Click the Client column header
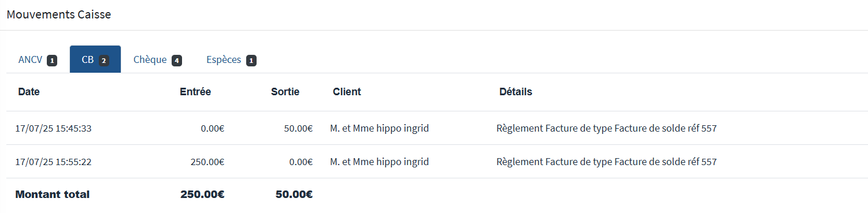 pyautogui.click(x=347, y=92)
